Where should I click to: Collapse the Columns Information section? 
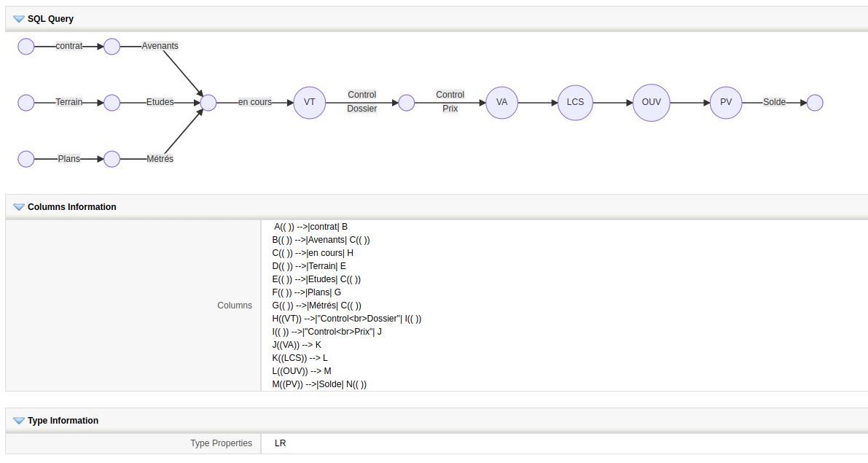(19, 207)
